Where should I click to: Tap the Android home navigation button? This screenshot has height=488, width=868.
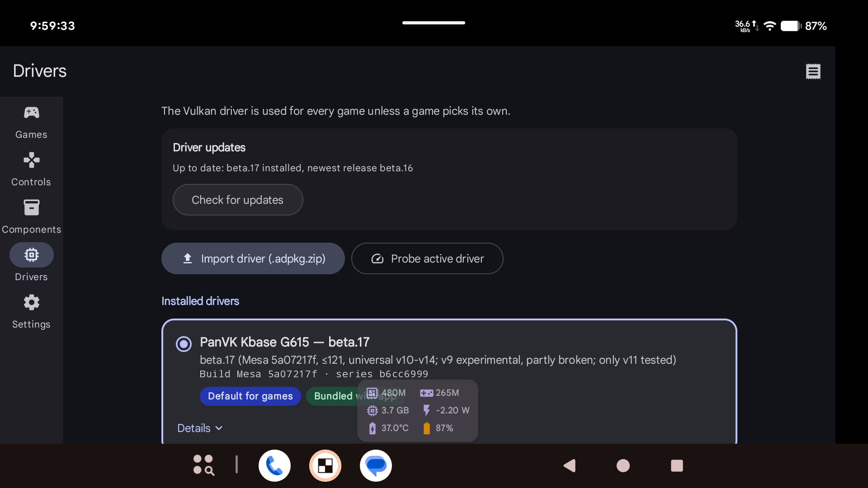[623, 465]
